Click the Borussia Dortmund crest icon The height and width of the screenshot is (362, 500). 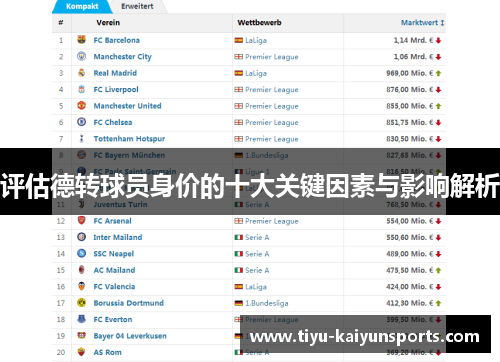(81, 303)
